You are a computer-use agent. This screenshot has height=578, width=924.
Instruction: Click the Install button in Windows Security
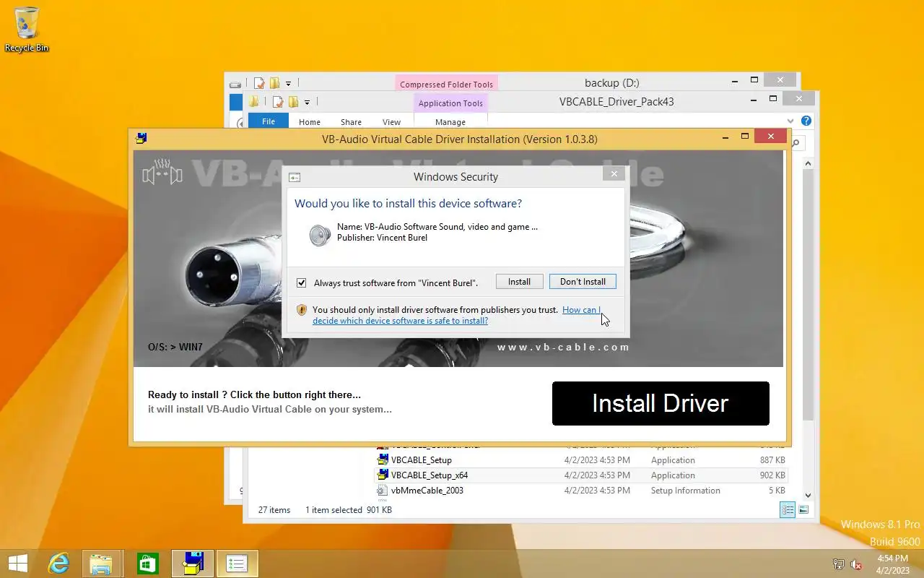pyautogui.click(x=519, y=282)
